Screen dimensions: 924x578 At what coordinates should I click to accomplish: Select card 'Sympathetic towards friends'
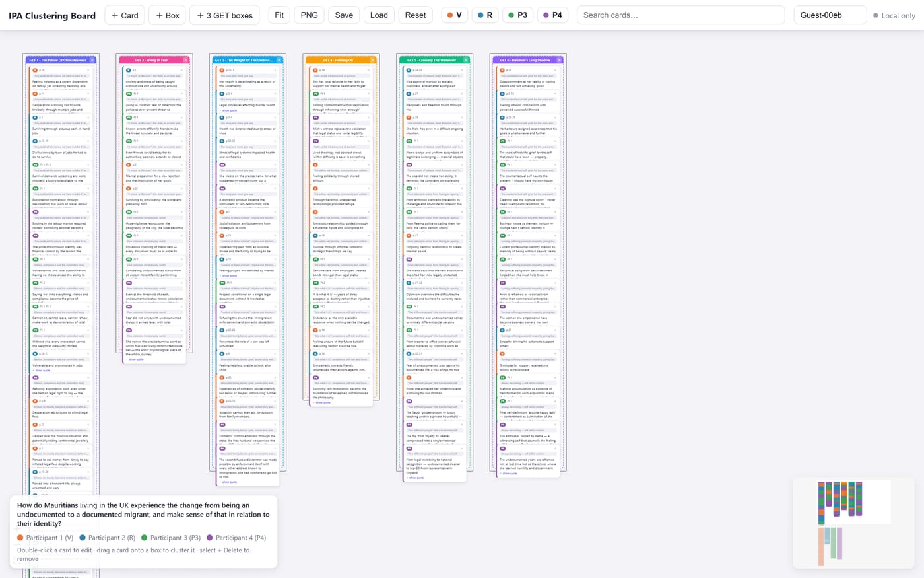click(x=341, y=362)
